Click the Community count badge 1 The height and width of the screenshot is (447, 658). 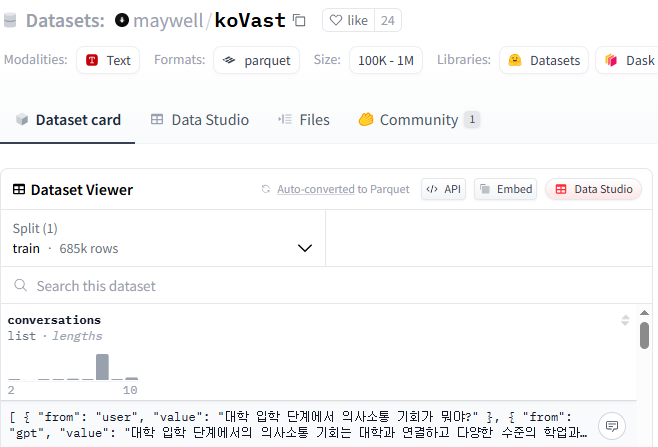(x=472, y=120)
